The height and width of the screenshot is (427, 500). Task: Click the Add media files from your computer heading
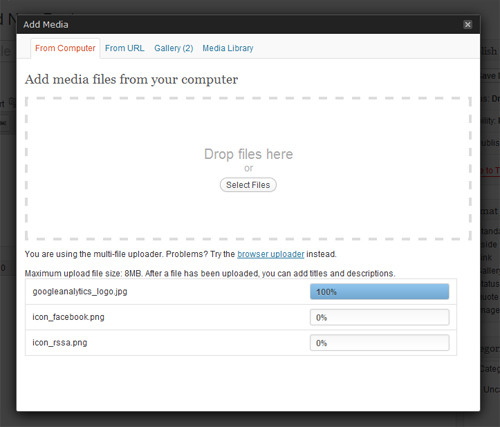(131, 80)
